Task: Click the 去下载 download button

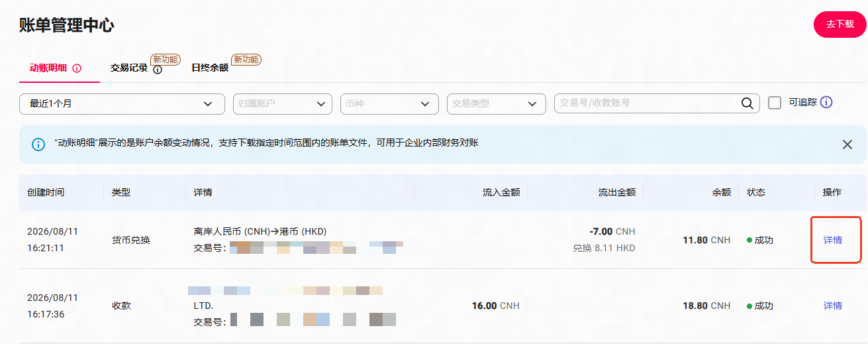Action: [840, 24]
